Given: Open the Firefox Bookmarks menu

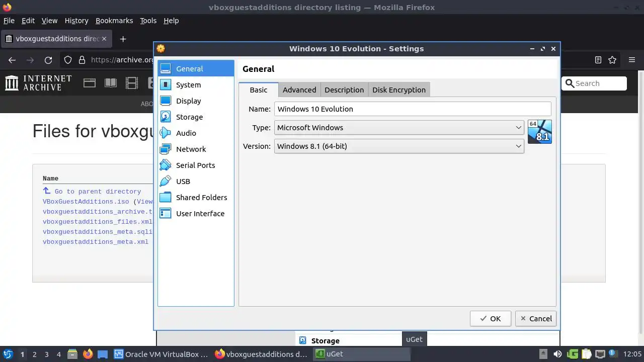Looking at the screenshot, I should [114, 21].
